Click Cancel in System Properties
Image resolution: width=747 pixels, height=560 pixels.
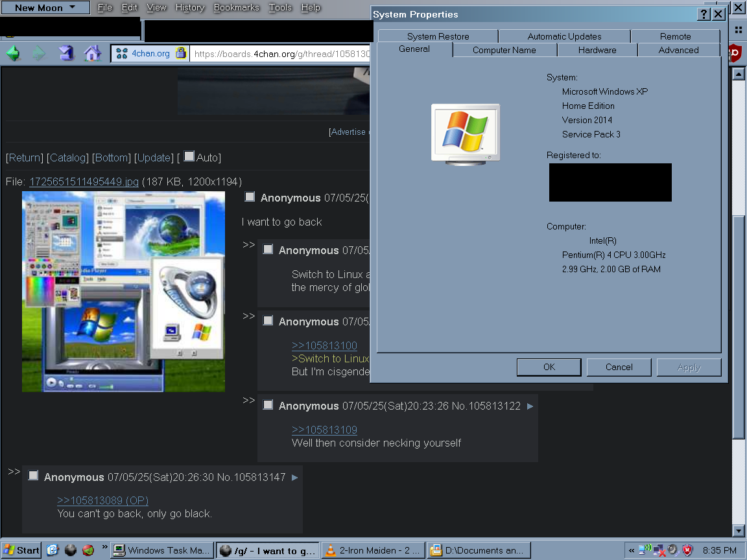coord(619,367)
